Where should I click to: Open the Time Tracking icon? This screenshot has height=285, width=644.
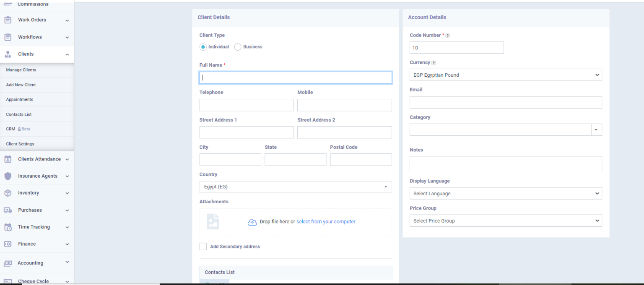click(x=7, y=227)
